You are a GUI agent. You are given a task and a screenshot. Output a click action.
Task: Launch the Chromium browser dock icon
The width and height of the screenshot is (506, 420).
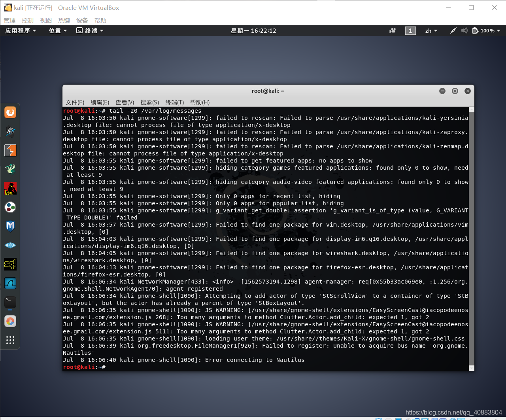10,321
